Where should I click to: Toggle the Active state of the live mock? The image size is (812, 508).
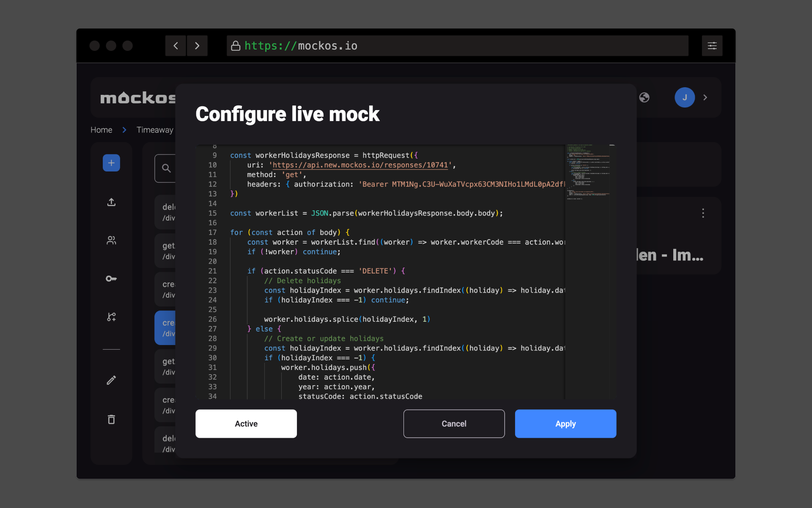point(246,423)
